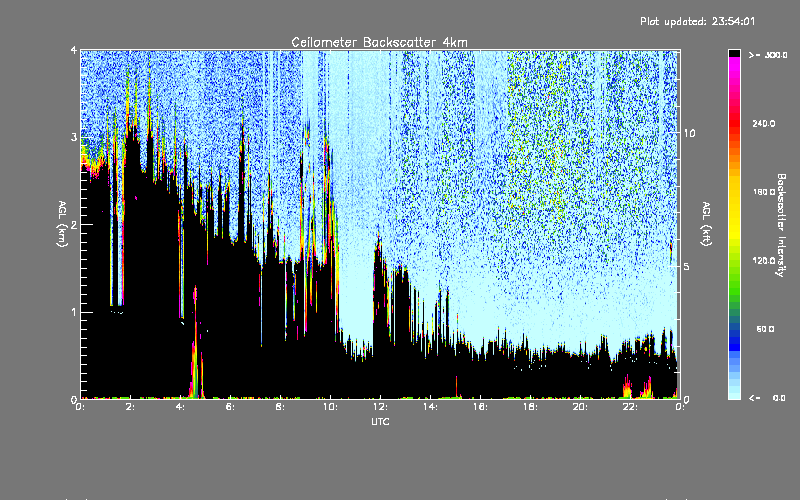This screenshot has width=800, height=500.
Task: Click the '<= 0.0' colorbar minimum label
Action: click(767, 398)
